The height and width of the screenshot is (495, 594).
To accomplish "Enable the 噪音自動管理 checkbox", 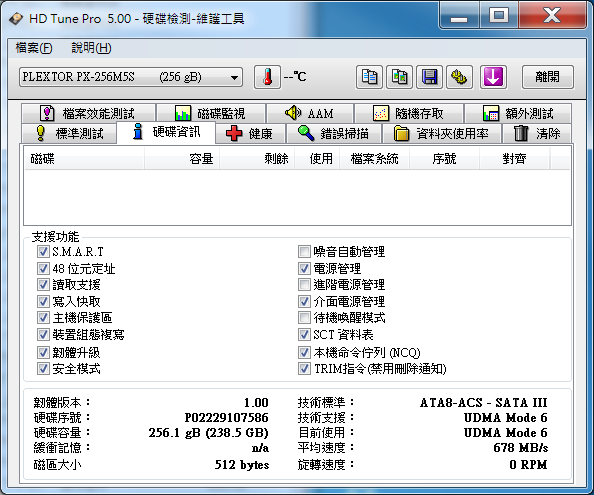I will 304,251.
